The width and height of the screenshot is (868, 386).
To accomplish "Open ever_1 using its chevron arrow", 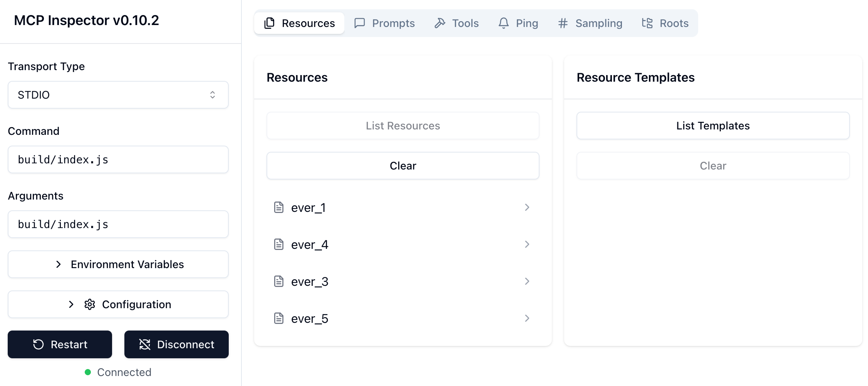I will 527,208.
